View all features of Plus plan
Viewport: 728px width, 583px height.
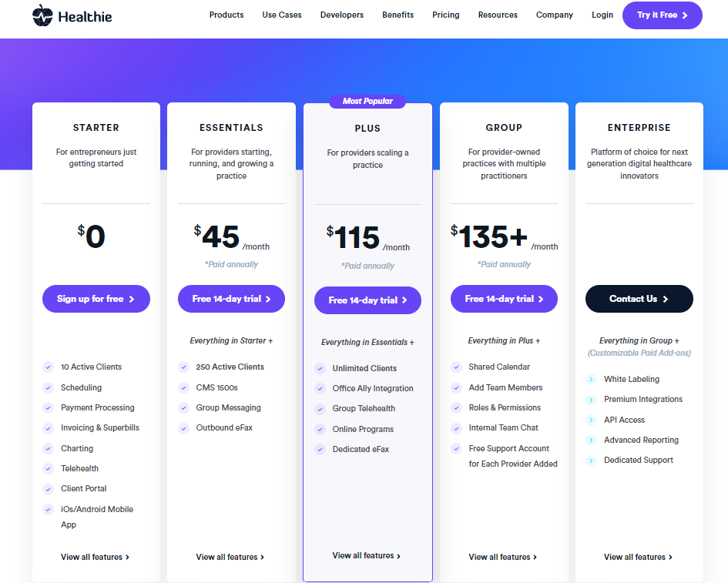[367, 555]
